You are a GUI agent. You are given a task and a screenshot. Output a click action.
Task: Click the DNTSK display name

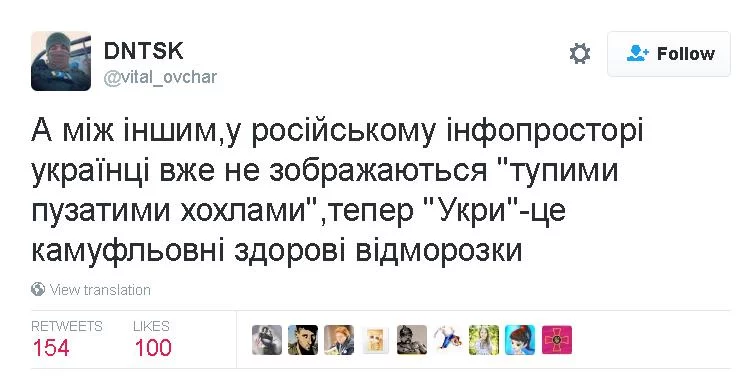143,51
